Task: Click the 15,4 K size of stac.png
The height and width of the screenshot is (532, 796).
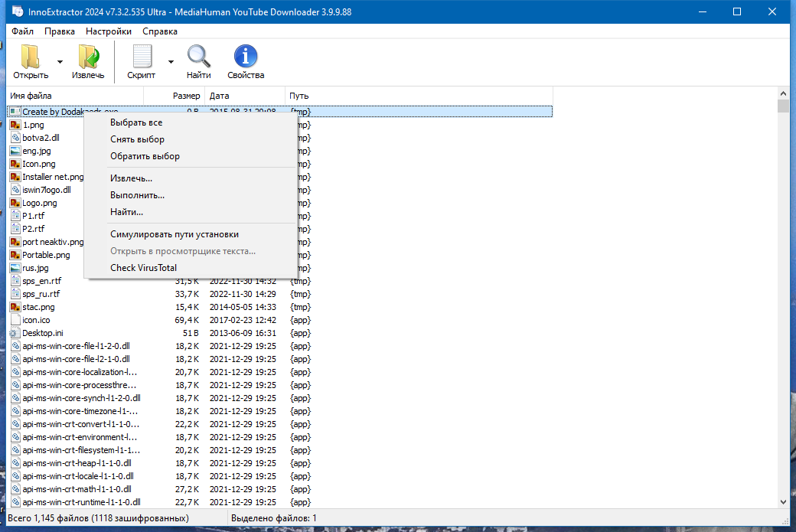Action: [x=187, y=307]
